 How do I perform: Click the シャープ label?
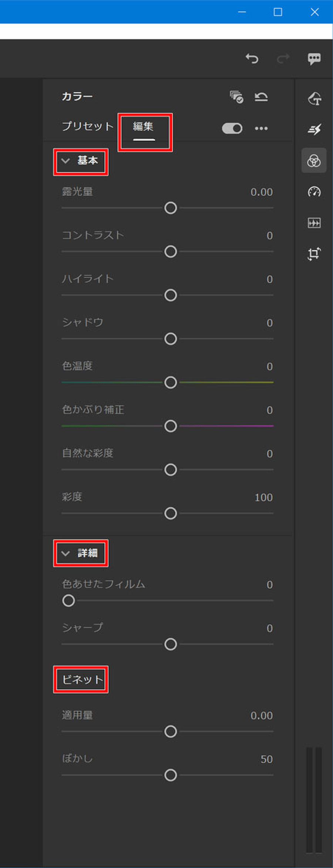[x=82, y=628]
